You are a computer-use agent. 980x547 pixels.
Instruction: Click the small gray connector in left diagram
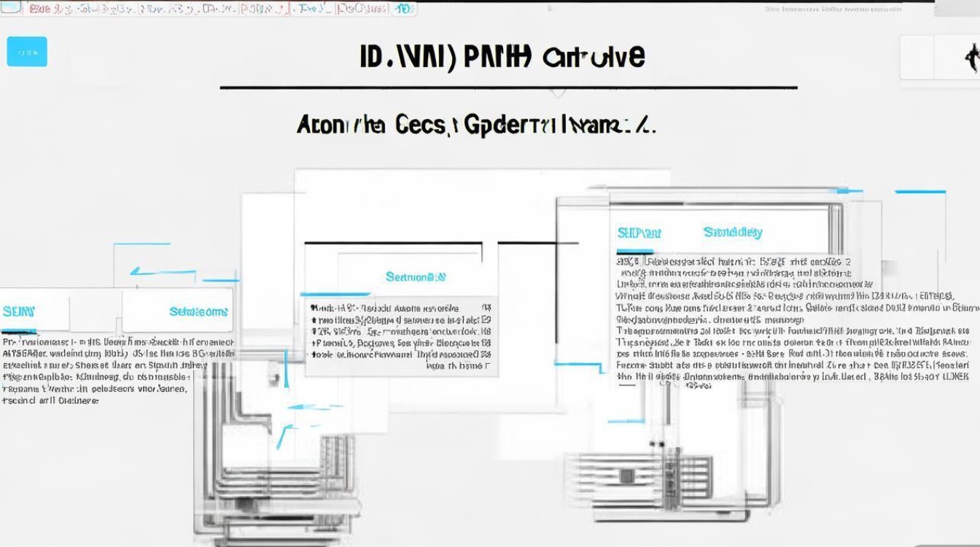point(273,380)
